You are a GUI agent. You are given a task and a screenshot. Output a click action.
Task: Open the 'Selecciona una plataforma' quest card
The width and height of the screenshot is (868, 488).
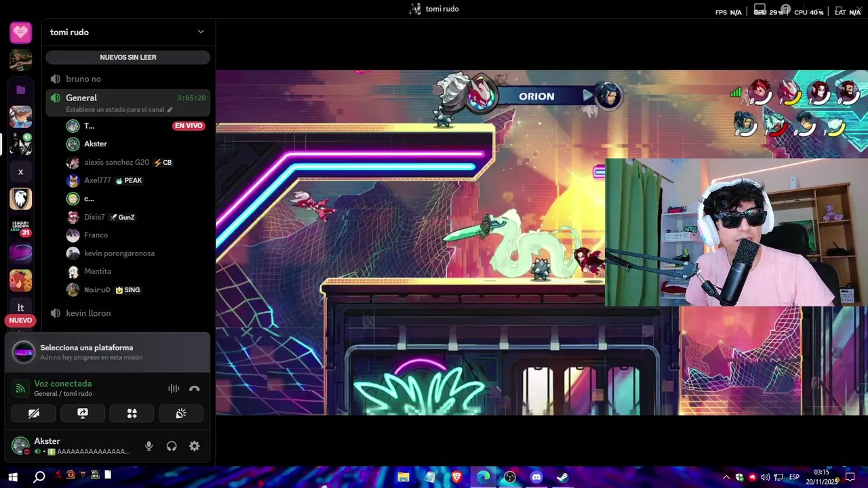coord(107,352)
